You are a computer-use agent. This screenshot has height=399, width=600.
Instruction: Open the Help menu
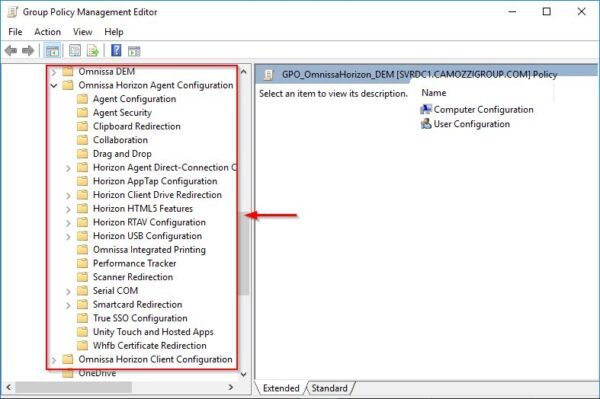click(114, 32)
